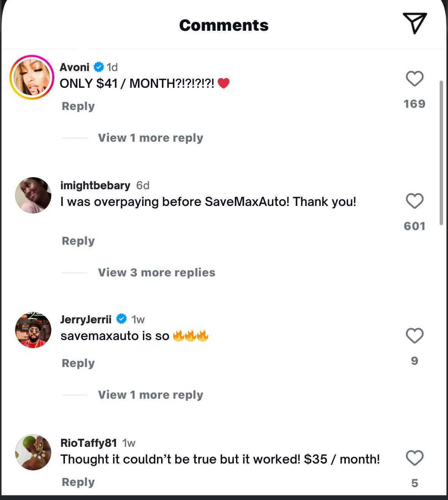Image resolution: width=448 pixels, height=500 pixels.
Task: Tap the heart icon on RioTaffy81's comment
Action: point(414,458)
